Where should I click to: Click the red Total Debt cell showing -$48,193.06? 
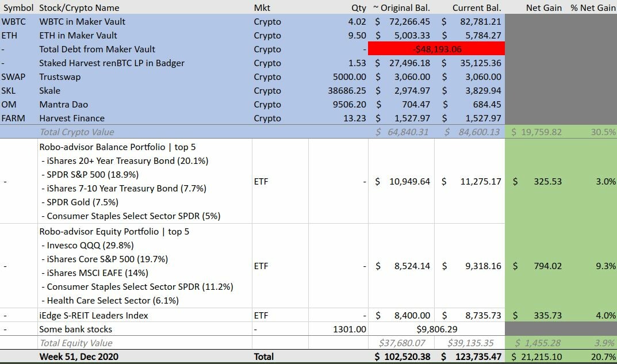point(436,49)
